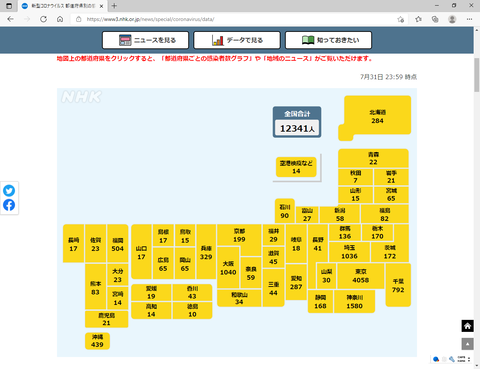Select Hyogo tile showing 329
Viewport: 480px width, 369px height.
click(206, 252)
